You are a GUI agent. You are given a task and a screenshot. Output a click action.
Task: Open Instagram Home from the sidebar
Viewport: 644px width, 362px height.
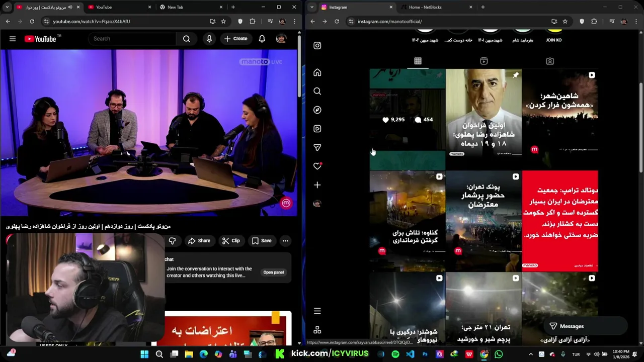click(x=317, y=72)
